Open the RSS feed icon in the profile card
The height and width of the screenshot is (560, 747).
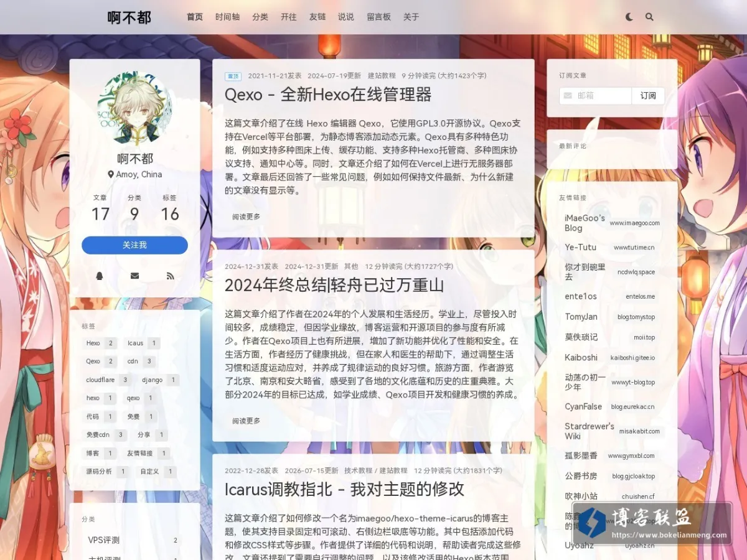(170, 276)
